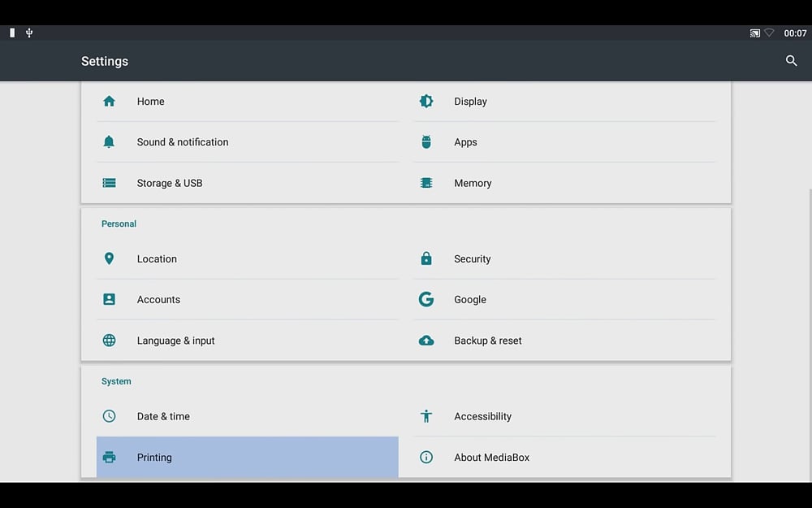The width and height of the screenshot is (812, 508).
Task: Click the Date & time clock icon
Action: click(x=109, y=415)
